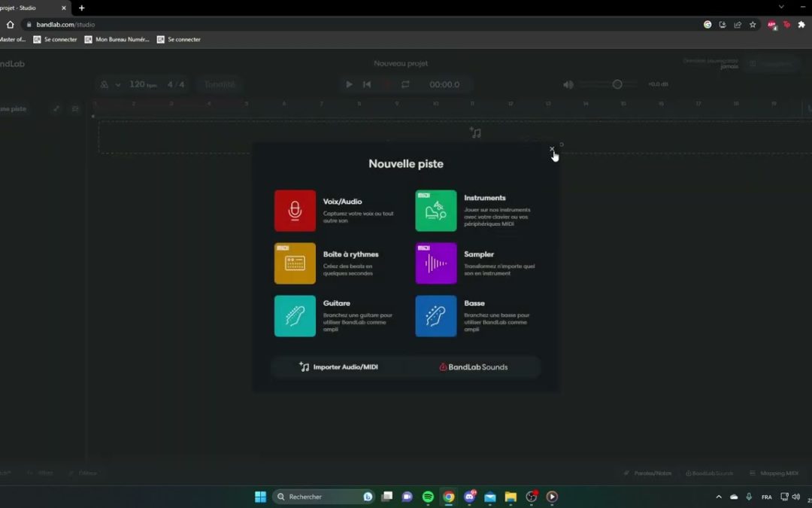Start playback with the play button
The width and height of the screenshot is (812, 508).
click(x=349, y=84)
